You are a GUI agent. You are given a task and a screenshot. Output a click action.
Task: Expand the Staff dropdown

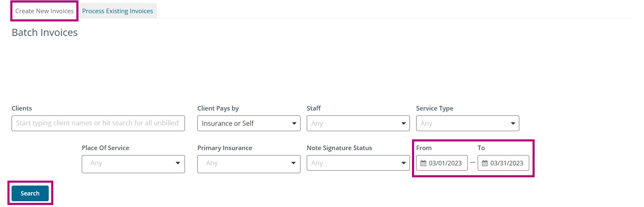pyautogui.click(x=358, y=123)
